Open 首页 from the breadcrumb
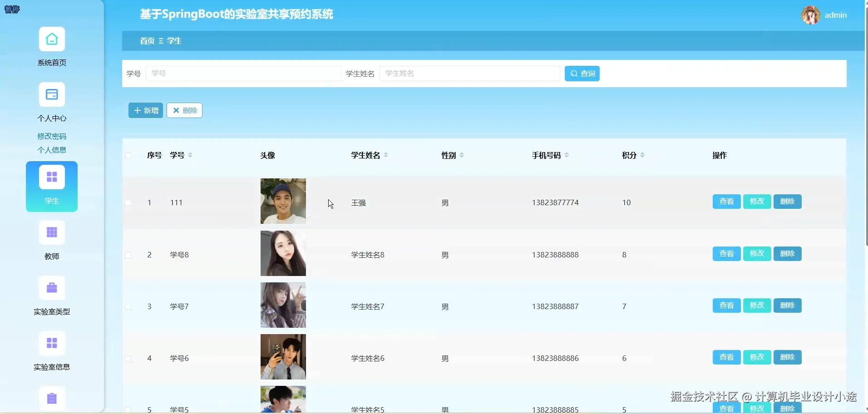 tap(146, 40)
